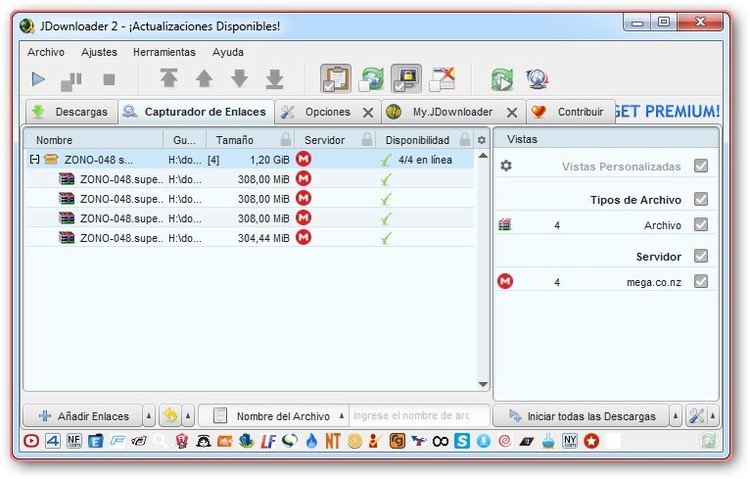Click the update globe icon in toolbar

click(x=536, y=79)
